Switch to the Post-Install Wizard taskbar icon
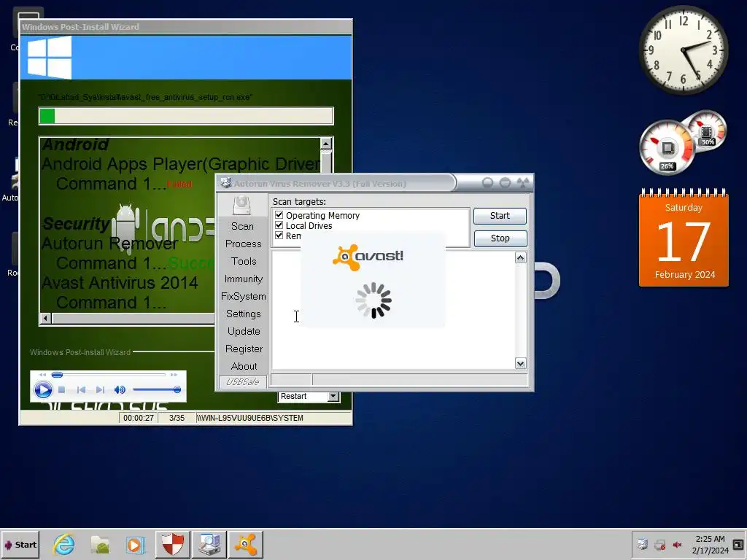The width and height of the screenshot is (747, 560). pyautogui.click(x=209, y=544)
